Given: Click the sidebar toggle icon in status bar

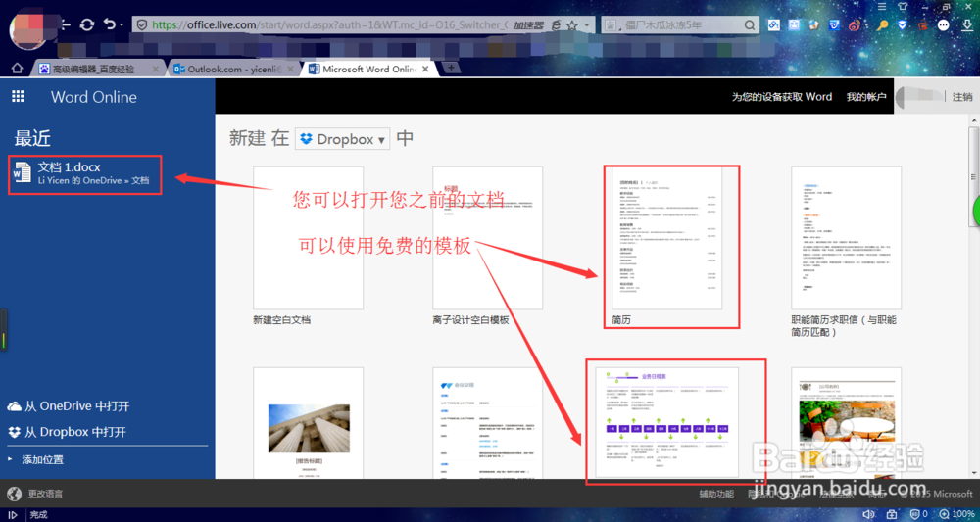Looking at the screenshot, I should [12, 515].
